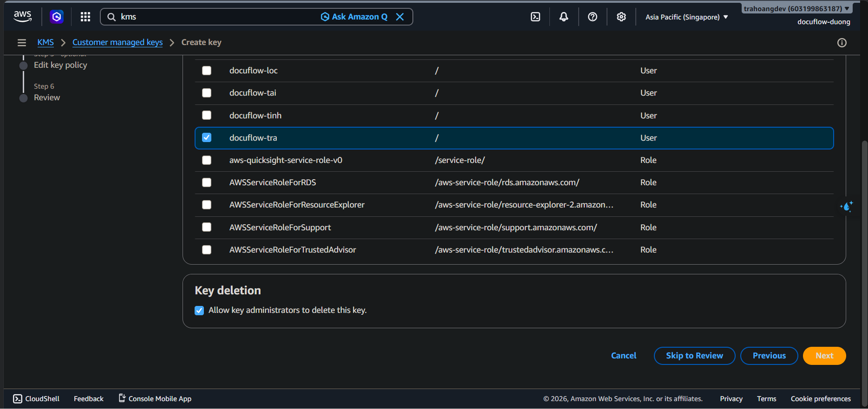Click the /aws-service-role/rds.amazonaws.com/ path

coord(507,182)
